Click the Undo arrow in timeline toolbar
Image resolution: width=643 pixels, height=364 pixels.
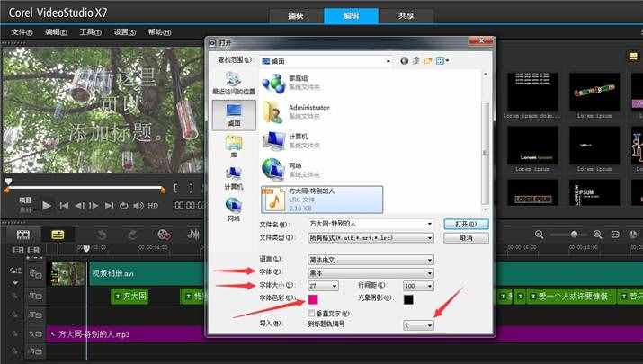coord(102,235)
